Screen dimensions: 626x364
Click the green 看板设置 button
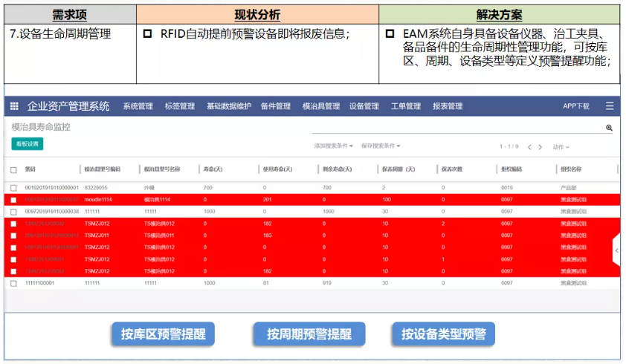coord(28,143)
